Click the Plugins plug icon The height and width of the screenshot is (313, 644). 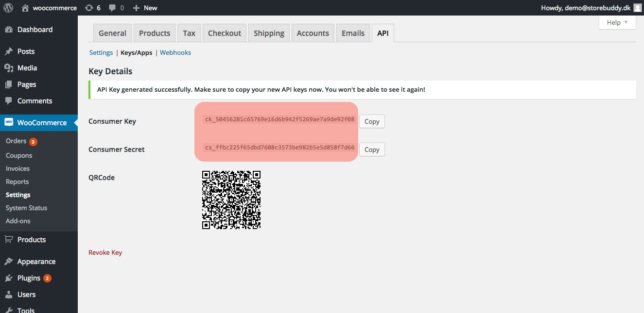coord(9,278)
